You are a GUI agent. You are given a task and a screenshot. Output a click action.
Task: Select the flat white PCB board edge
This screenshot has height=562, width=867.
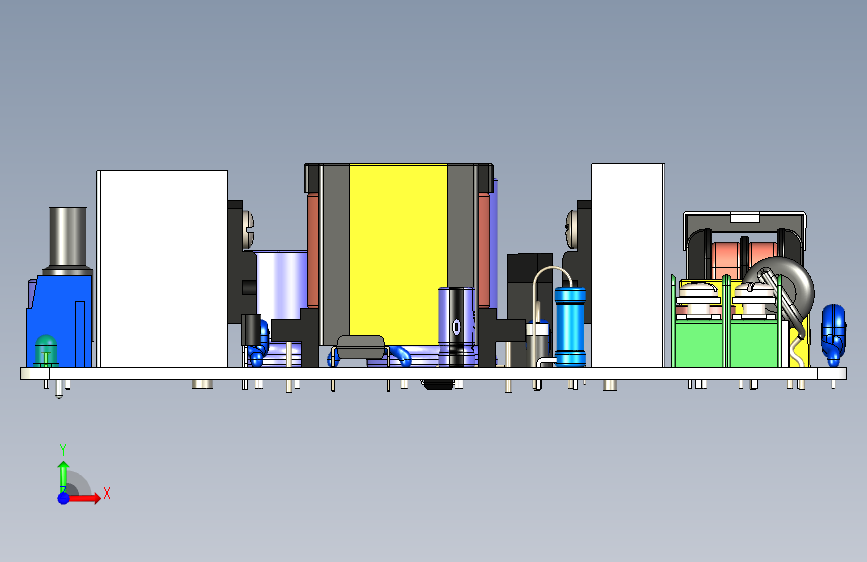click(434, 373)
